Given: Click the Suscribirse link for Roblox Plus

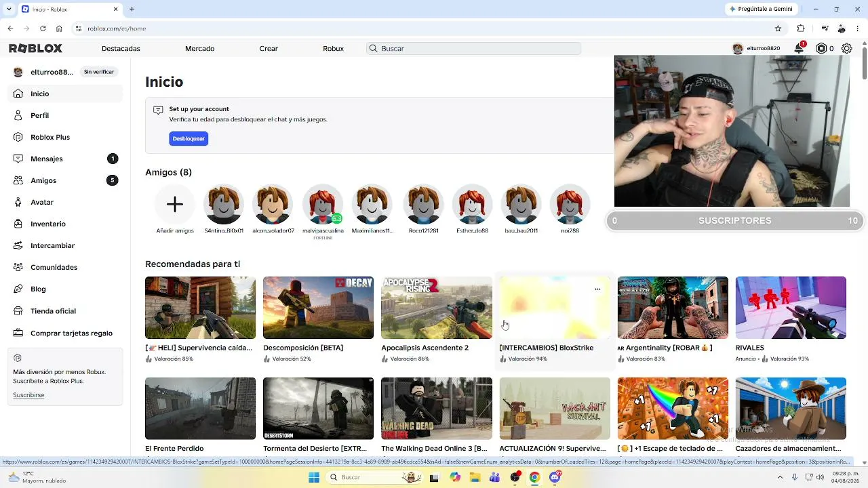Looking at the screenshot, I should point(28,395).
